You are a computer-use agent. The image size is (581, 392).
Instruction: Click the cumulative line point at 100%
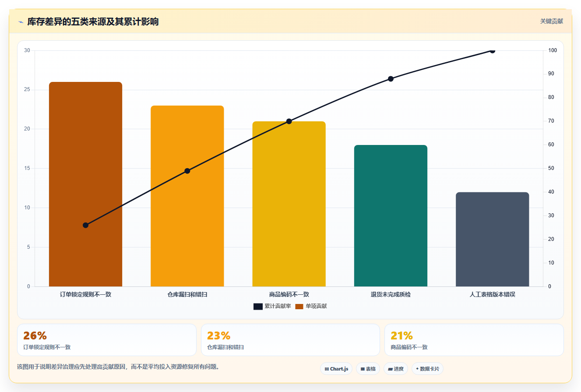(492, 51)
